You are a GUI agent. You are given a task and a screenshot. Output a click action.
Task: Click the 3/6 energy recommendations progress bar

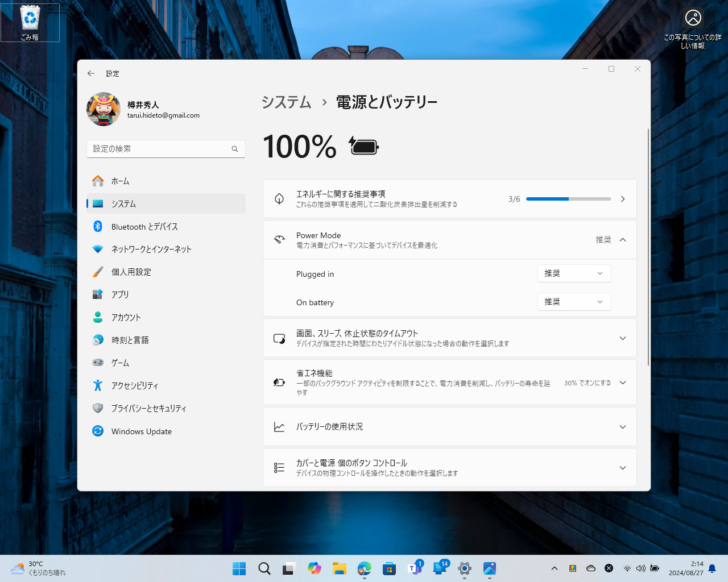[x=568, y=199]
